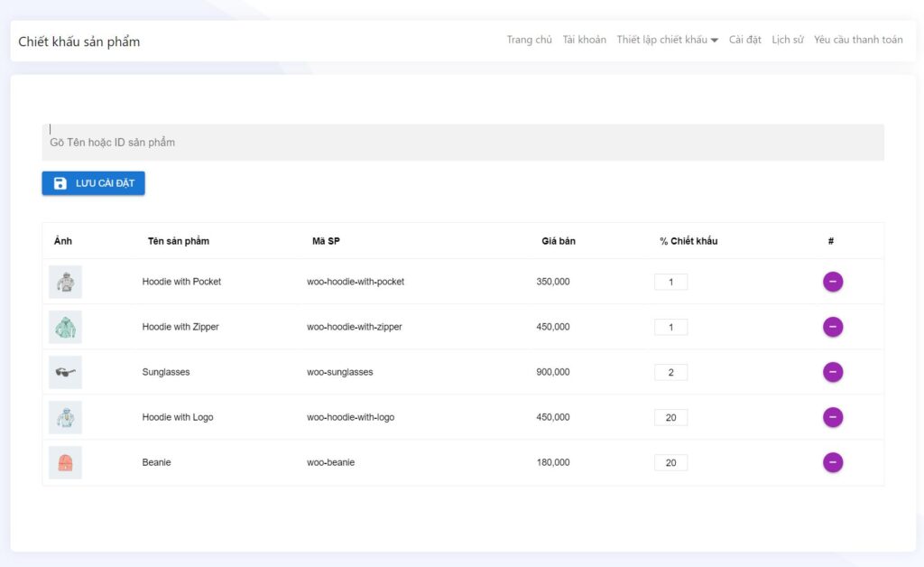Expand the Thiết lập chiết khấu dropdown

pos(667,40)
